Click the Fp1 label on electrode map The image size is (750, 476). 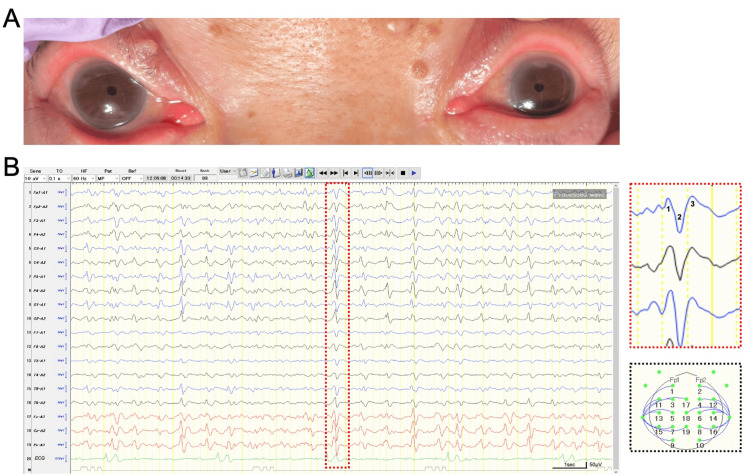[x=674, y=380]
